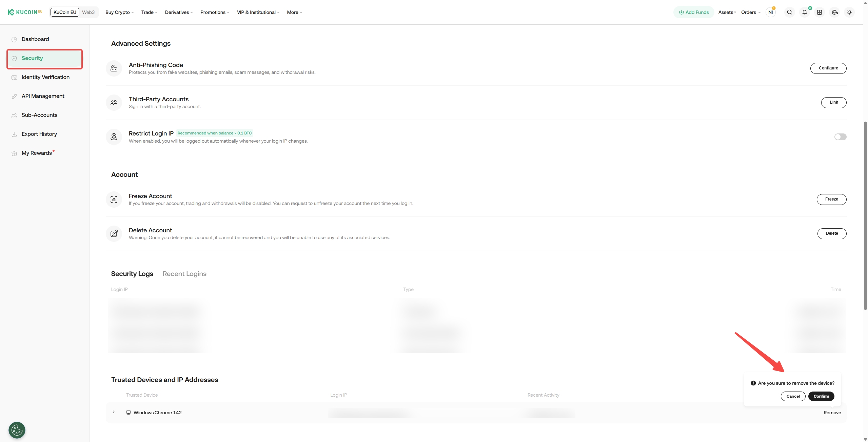The height and width of the screenshot is (442, 868).
Task: Open the notifications bell icon
Action: (804, 12)
